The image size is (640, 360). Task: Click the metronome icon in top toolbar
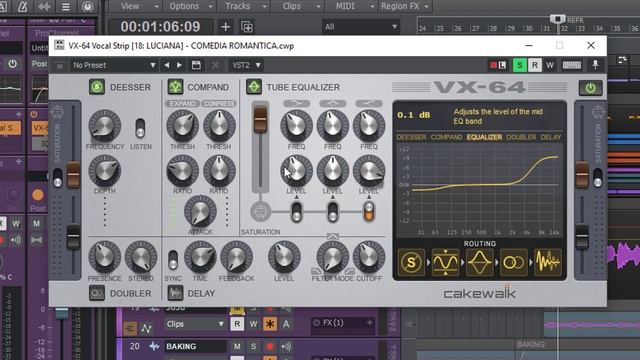(x=22, y=6)
